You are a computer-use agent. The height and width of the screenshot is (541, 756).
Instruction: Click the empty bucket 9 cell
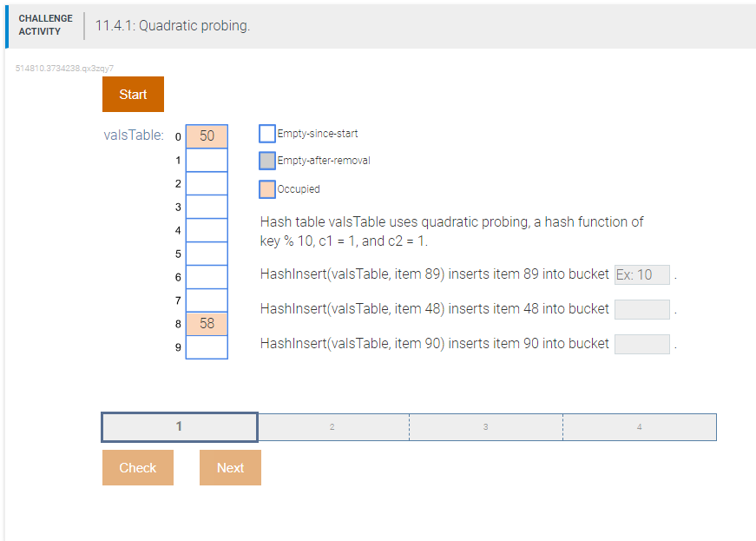click(x=206, y=346)
